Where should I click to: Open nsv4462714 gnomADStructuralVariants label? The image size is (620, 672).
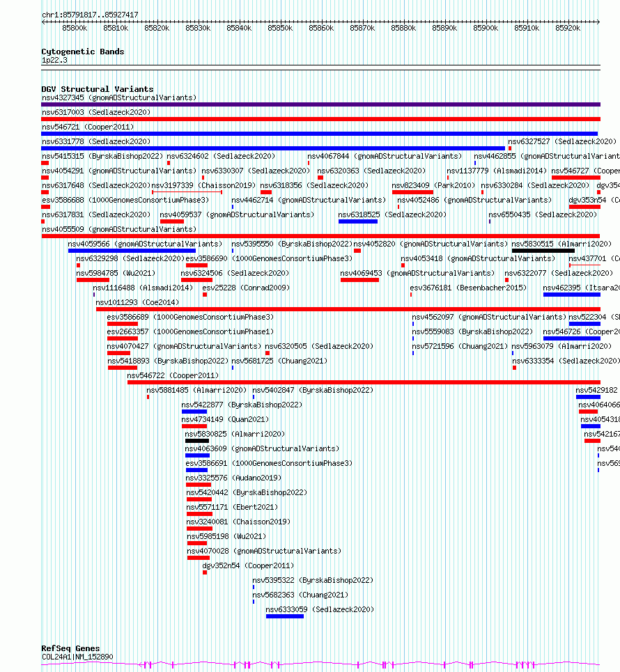click(x=309, y=200)
